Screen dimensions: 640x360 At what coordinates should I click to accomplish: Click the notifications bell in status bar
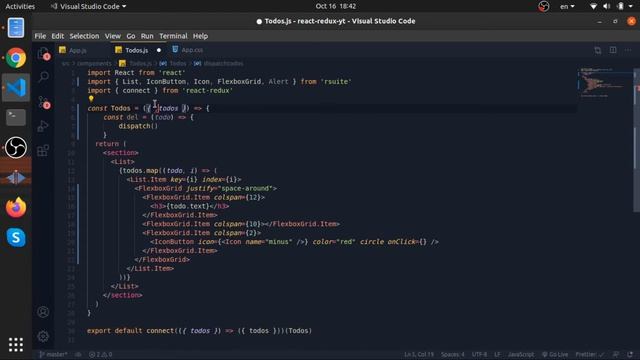(631, 354)
